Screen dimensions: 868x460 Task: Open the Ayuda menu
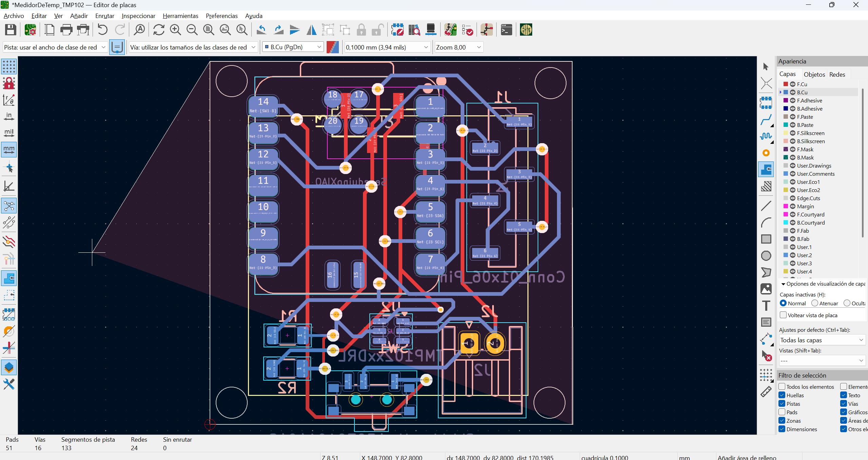[x=254, y=16]
